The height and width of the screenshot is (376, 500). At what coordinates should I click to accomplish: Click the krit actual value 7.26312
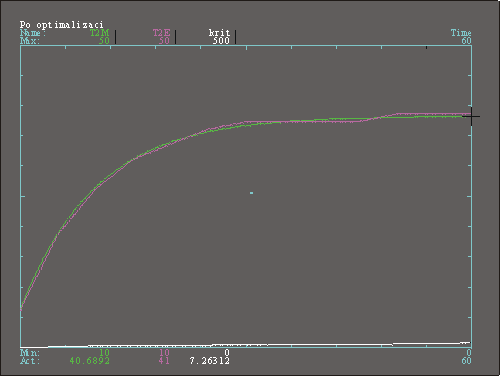(x=209, y=361)
